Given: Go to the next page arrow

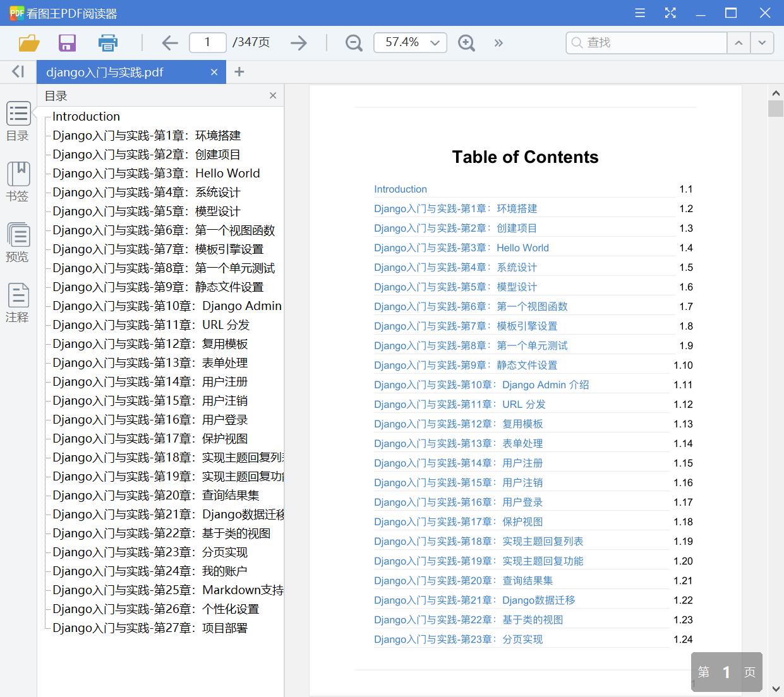Looking at the screenshot, I should tap(299, 43).
